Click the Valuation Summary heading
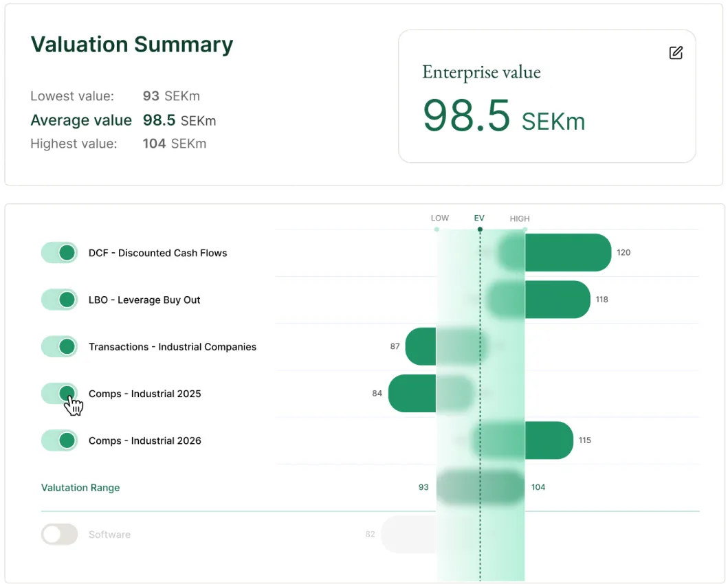 click(131, 44)
